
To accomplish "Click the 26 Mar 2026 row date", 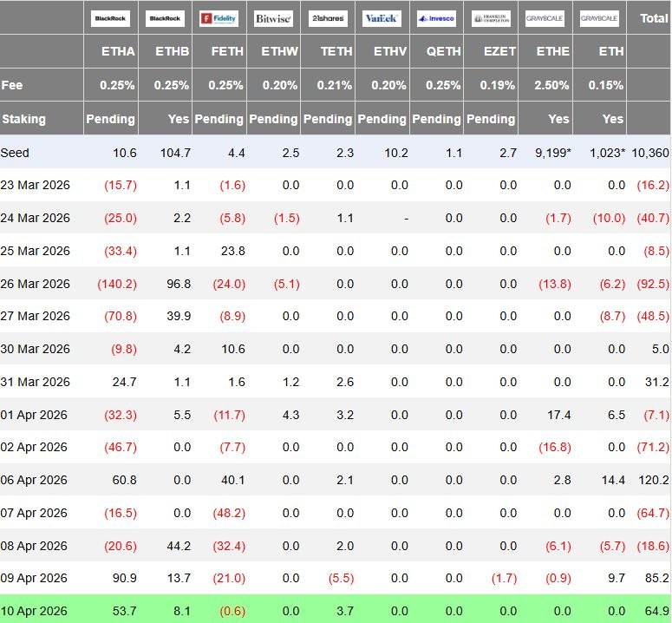I will click(36, 284).
